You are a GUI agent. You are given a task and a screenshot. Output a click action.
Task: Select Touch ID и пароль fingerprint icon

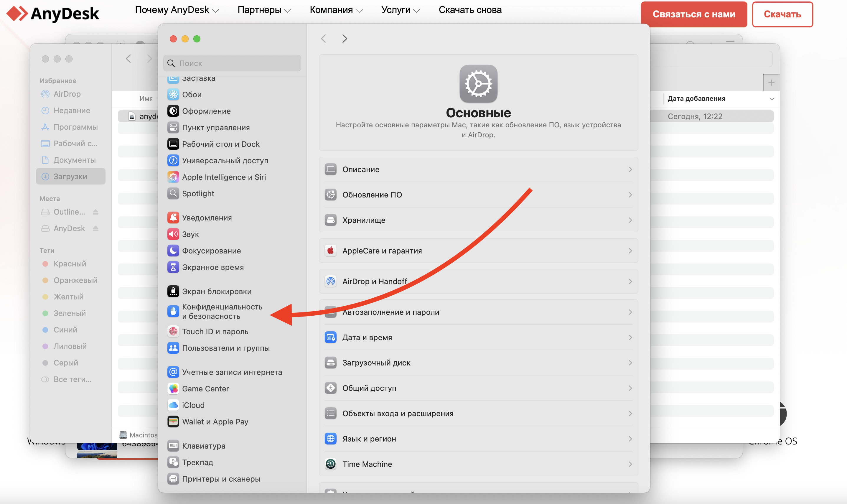click(173, 332)
